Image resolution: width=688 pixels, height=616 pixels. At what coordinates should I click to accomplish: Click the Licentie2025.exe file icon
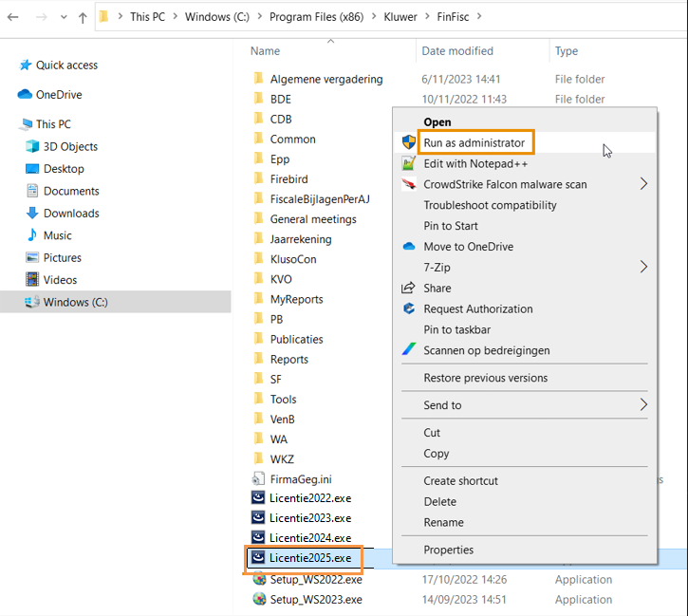pos(258,558)
